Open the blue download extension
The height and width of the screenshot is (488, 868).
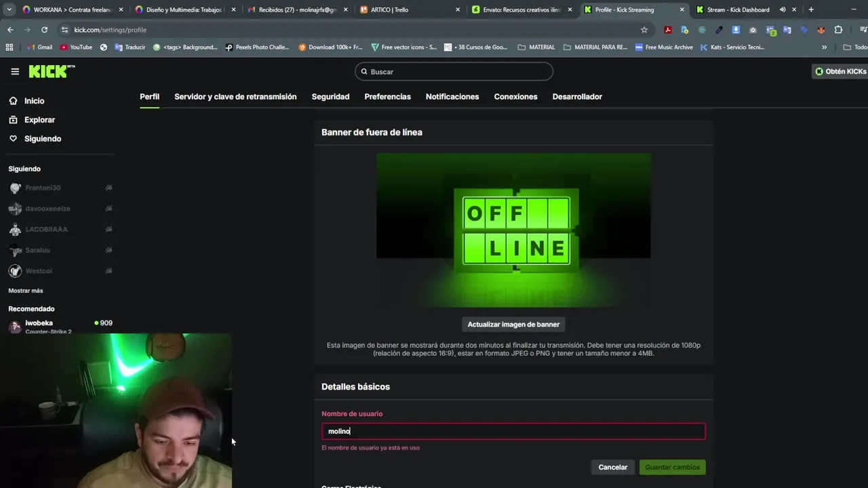click(x=736, y=30)
